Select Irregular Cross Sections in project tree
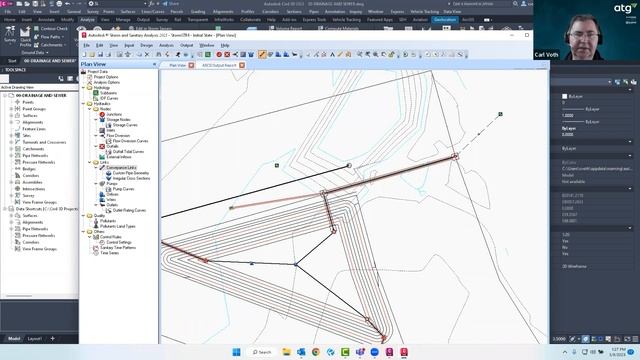Screen dimensions: 640x360 click(131, 178)
